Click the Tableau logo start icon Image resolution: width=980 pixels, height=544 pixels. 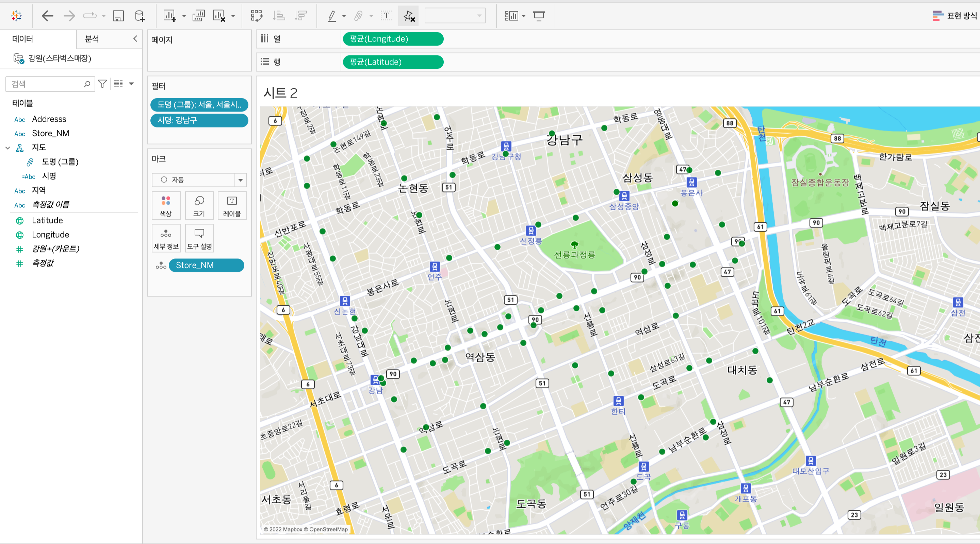16,16
